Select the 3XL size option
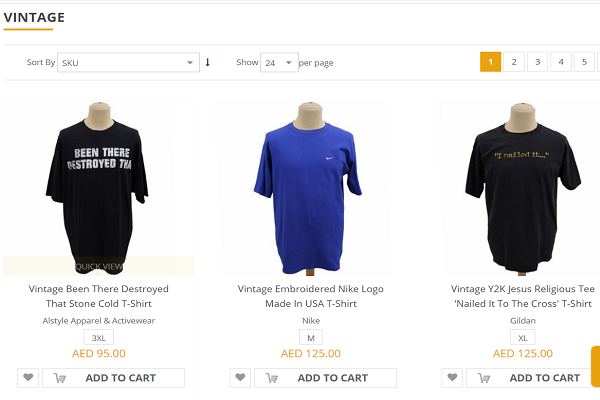The width and height of the screenshot is (600, 400). tap(99, 338)
